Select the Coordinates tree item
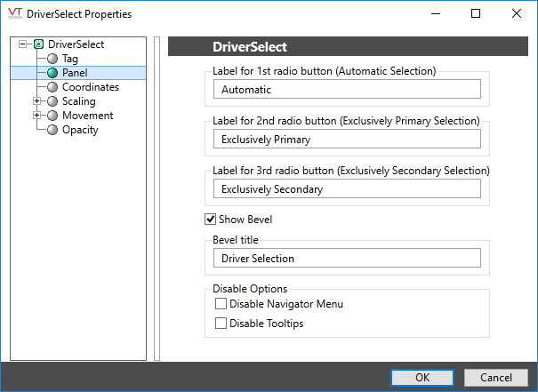 point(90,87)
